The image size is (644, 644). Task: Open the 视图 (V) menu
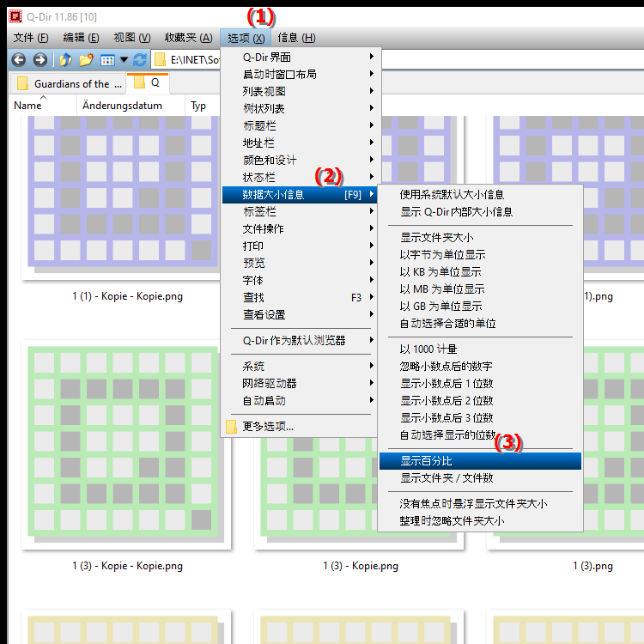point(132,38)
